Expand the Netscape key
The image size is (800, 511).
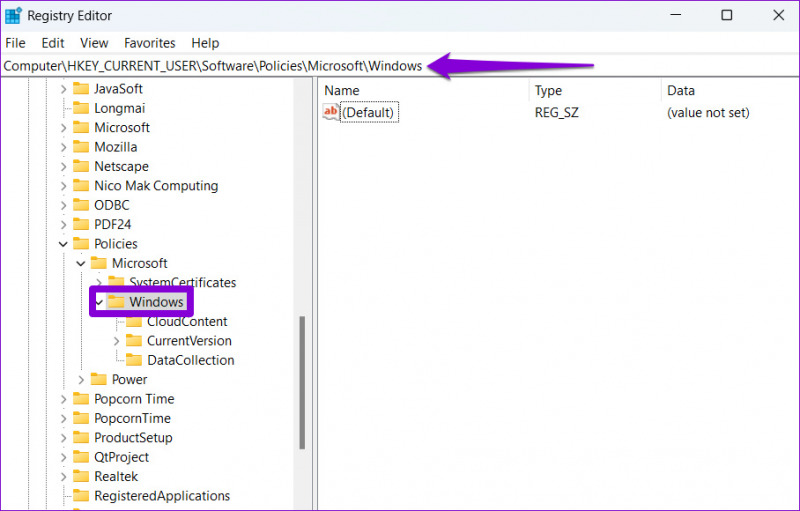click(63, 167)
